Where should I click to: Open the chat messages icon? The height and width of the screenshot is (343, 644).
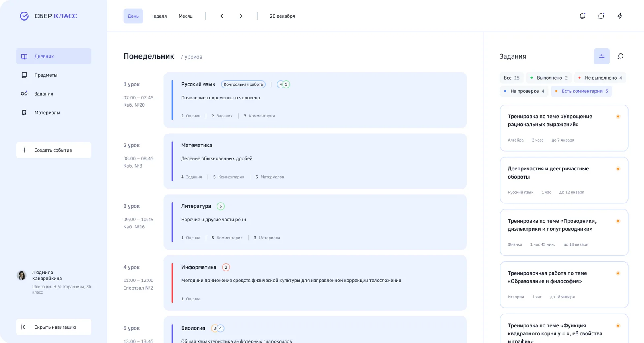click(601, 16)
